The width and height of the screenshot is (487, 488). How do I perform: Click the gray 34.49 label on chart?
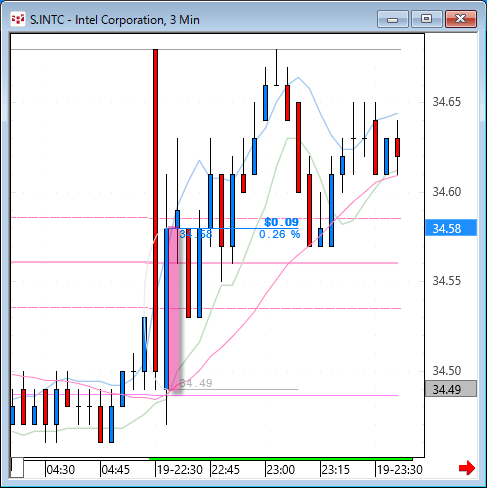click(x=196, y=383)
